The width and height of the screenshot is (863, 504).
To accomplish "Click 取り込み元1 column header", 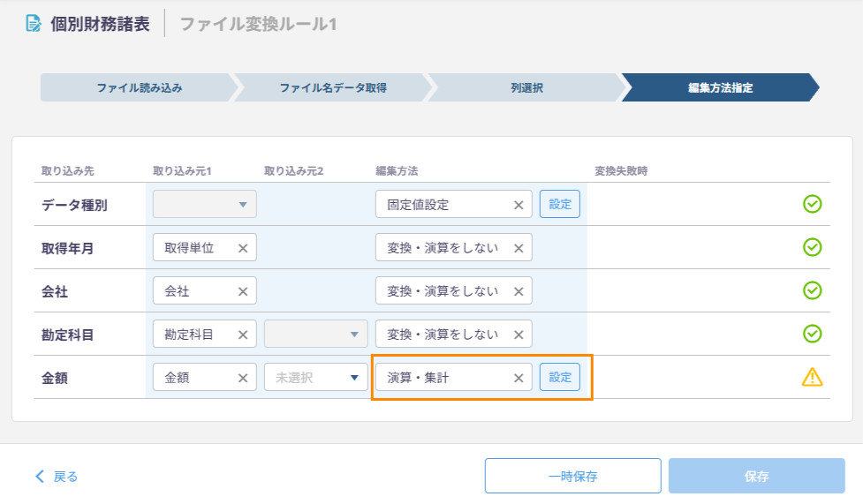I will (182, 171).
